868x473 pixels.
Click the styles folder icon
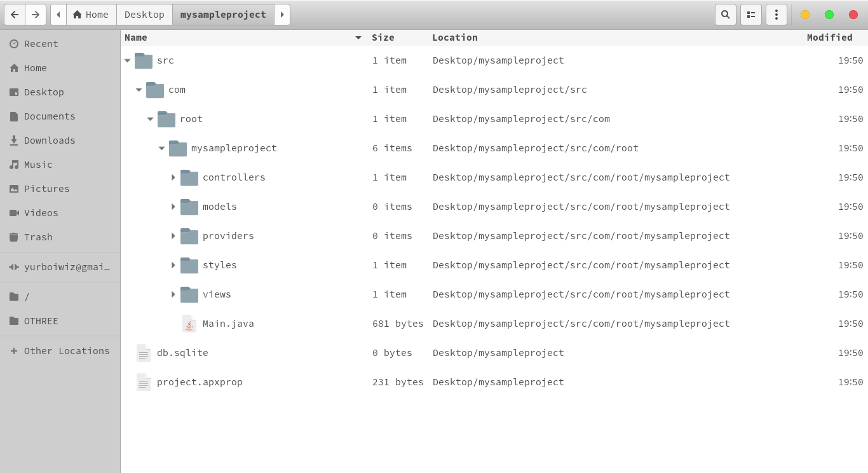click(189, 265)
